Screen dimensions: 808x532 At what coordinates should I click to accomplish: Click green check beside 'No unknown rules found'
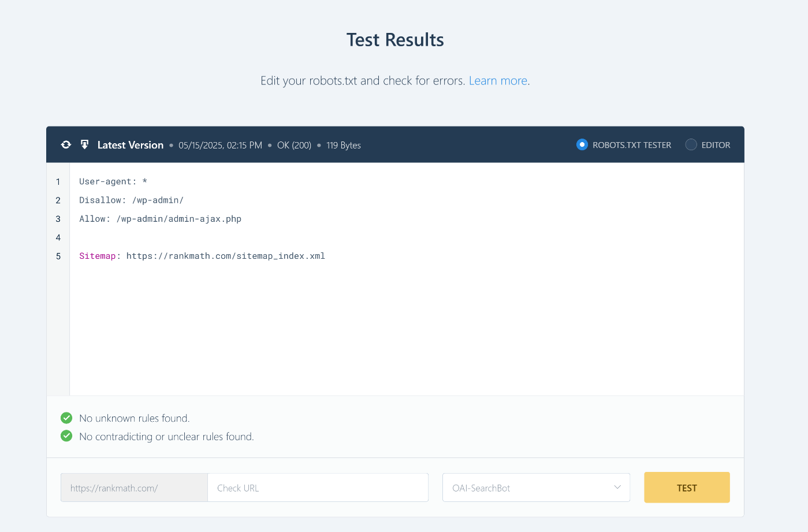(66, 418)
